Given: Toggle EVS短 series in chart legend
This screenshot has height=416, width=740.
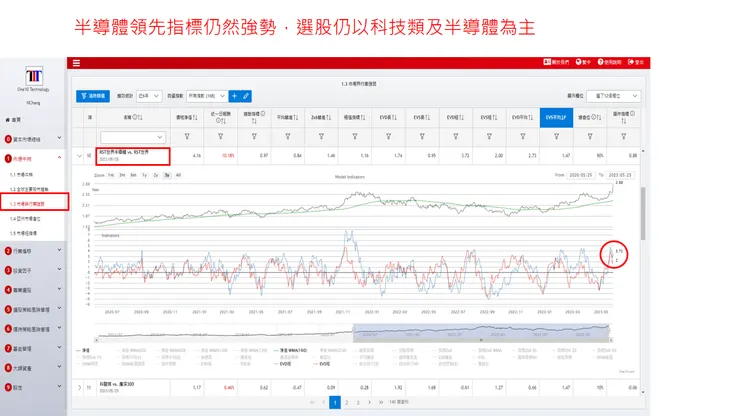Looking at the screenshot, I should point(321,364).
